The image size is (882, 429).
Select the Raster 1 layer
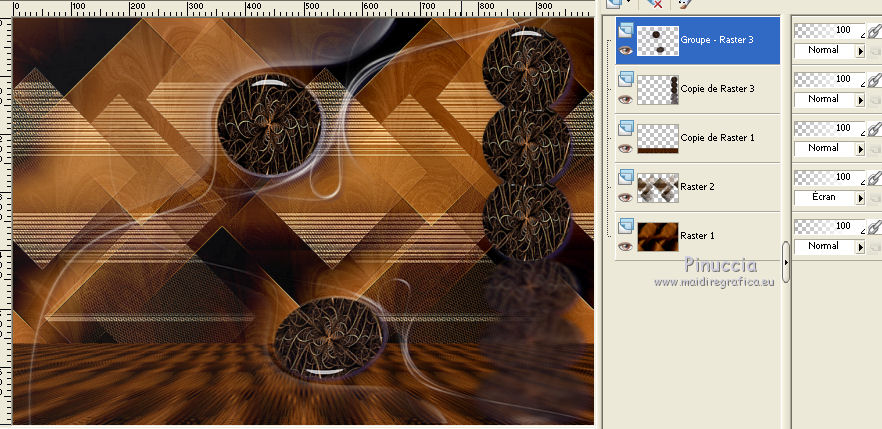click(698, 236)
